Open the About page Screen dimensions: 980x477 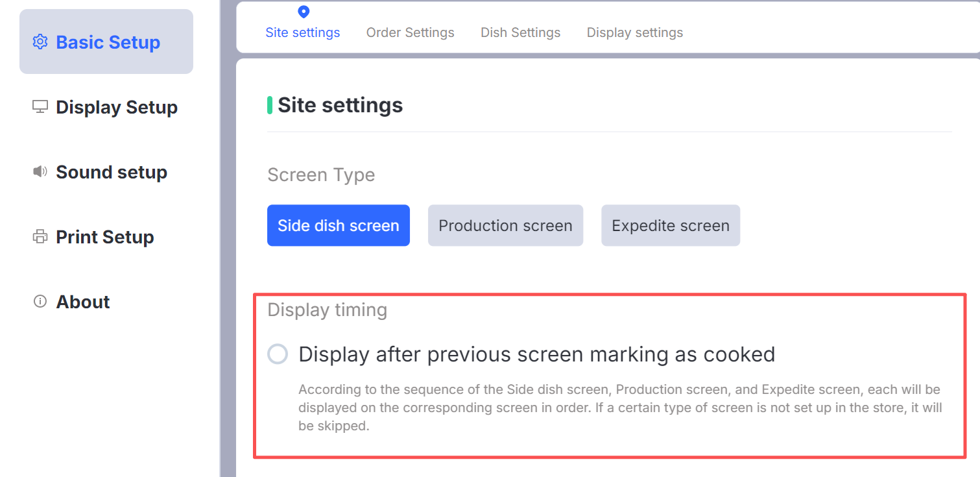(x=83, y=302)
